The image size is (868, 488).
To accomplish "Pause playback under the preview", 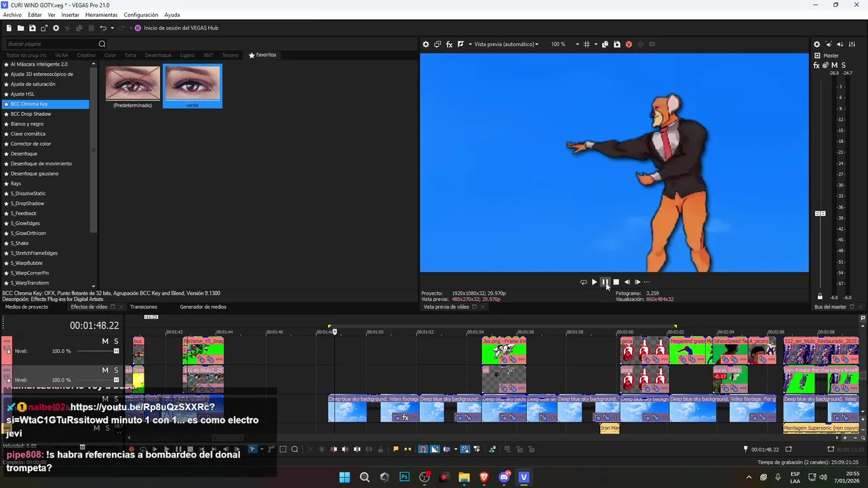I will [x=605, y=282].
